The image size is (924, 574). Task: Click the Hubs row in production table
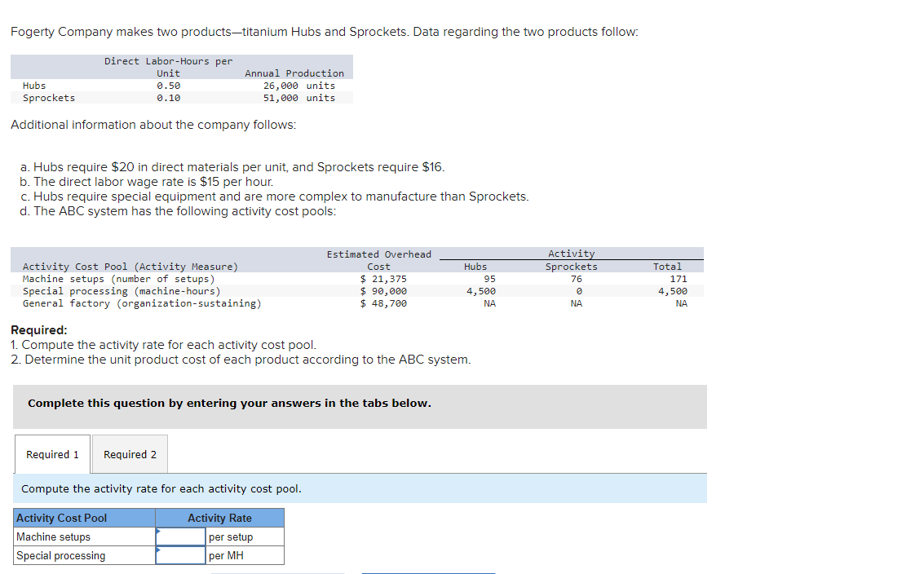coord(182,86)
